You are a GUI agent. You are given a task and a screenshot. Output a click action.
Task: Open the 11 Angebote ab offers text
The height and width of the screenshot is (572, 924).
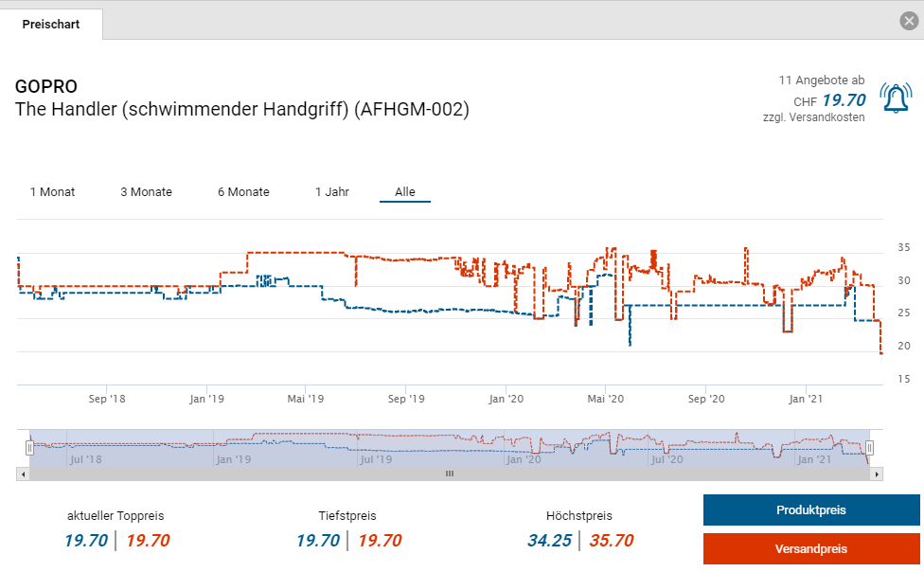click(x=821, y=80)
